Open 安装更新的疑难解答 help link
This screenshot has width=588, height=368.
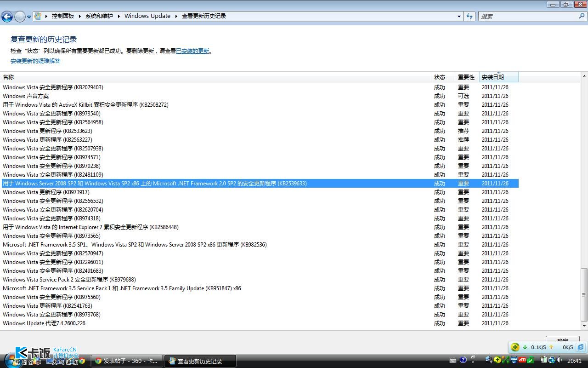35,61
